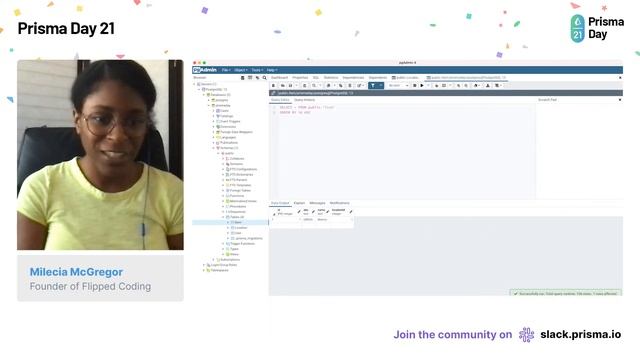Switch to the Properties tab
Image resolution: width=640 pixels, height=360 pixels.
(x=300, y=78)
